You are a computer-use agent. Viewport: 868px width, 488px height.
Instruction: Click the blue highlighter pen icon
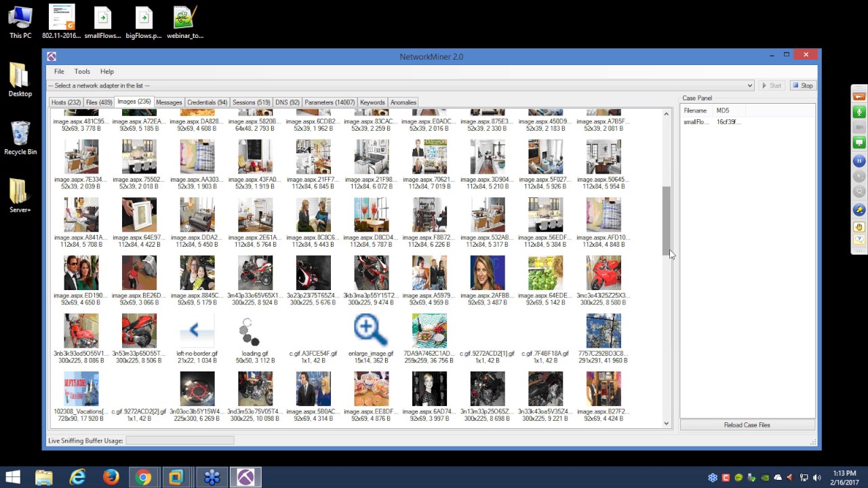pyautogui.click(x=859, y=210)
